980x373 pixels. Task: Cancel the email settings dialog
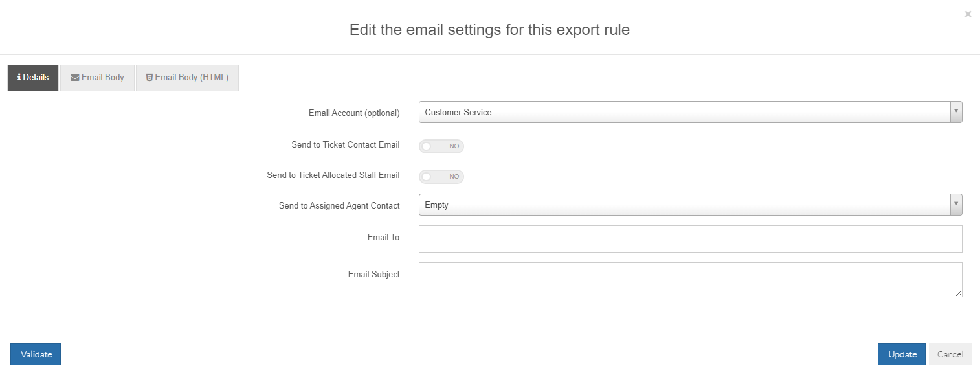point(950,354)
